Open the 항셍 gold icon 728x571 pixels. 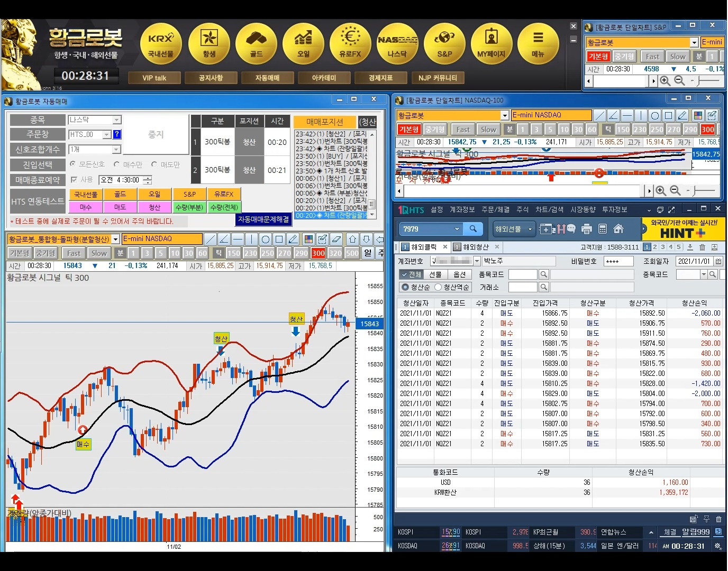(x=209, y=44)
